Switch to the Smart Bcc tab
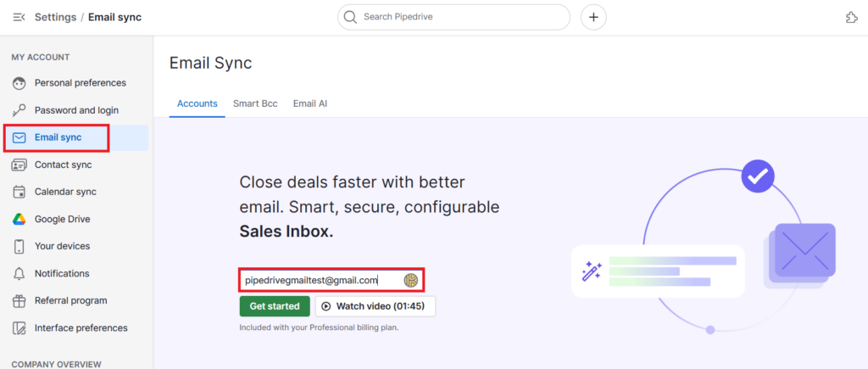Image resolution: width=868 pixels, height=369 pixels. point(255,103)
